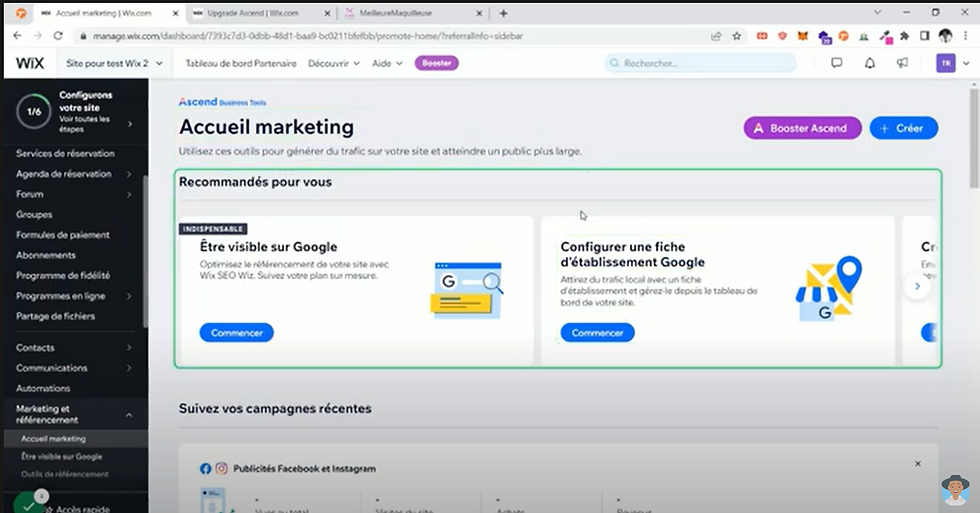Open the Découvrir menu

pos(334,63)
